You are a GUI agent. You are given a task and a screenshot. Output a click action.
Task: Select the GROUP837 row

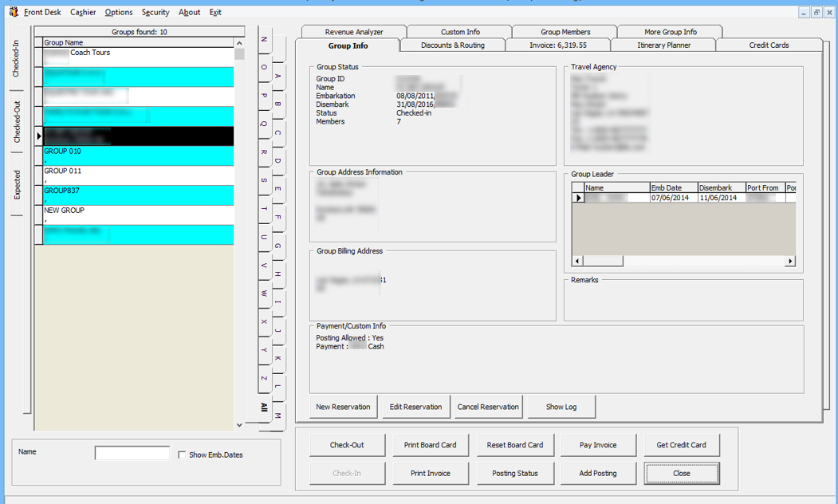138,195
